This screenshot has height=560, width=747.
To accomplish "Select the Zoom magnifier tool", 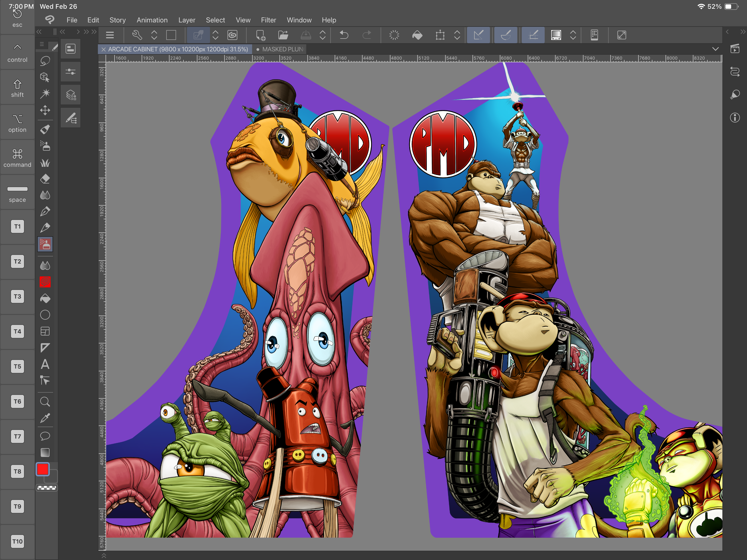I will click(x=45, y=402).
